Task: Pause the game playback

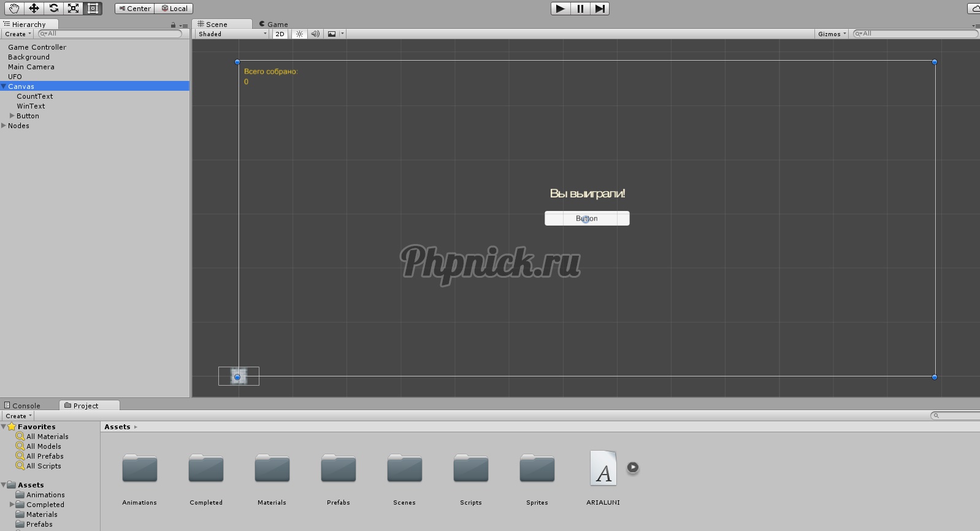Action: pos(580,9)
